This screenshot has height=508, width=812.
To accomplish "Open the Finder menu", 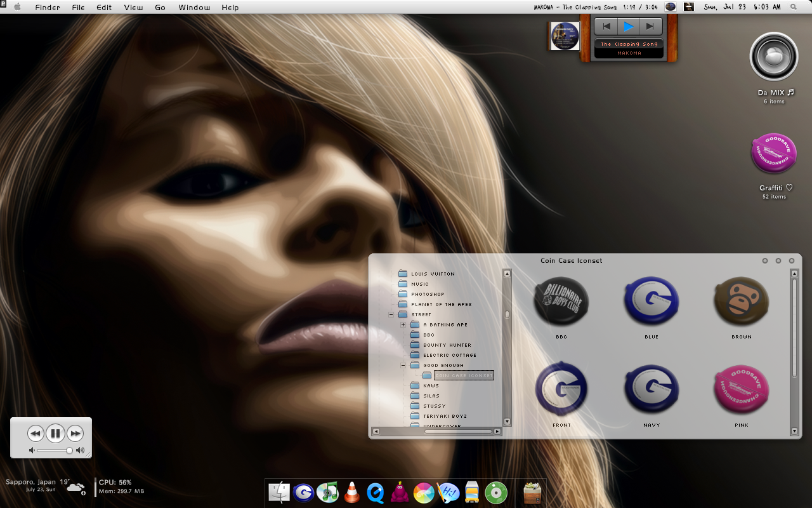I will click(48, 8).
